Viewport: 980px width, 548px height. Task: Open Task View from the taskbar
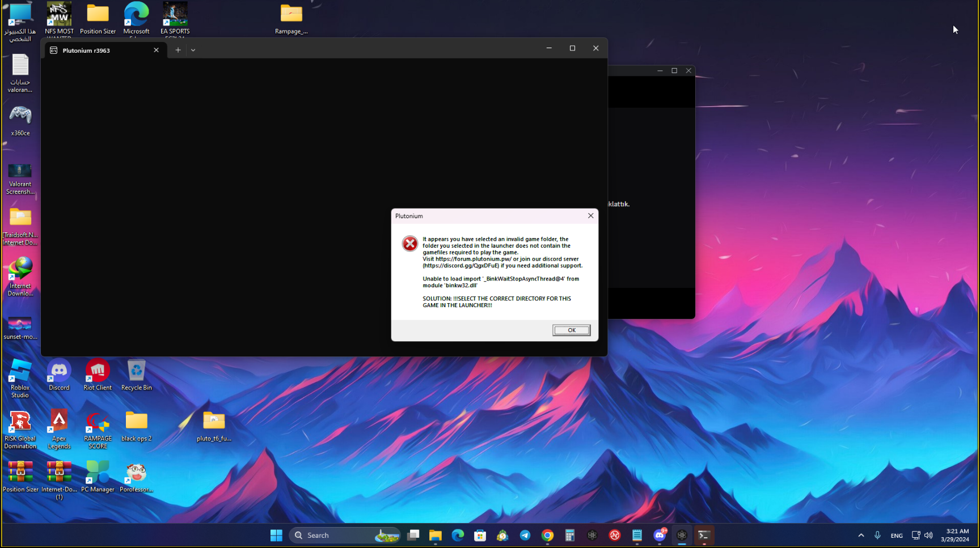coord(413,536)
